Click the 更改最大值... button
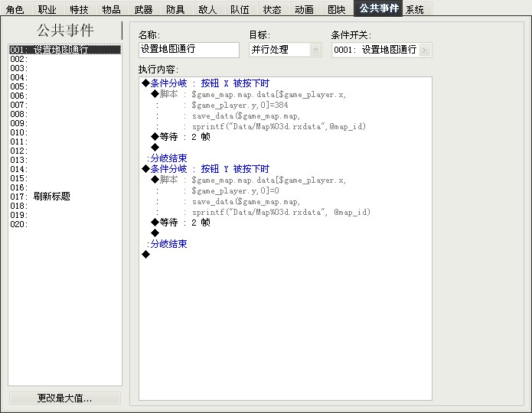This screenshot has height=413, width=532. 65,398
